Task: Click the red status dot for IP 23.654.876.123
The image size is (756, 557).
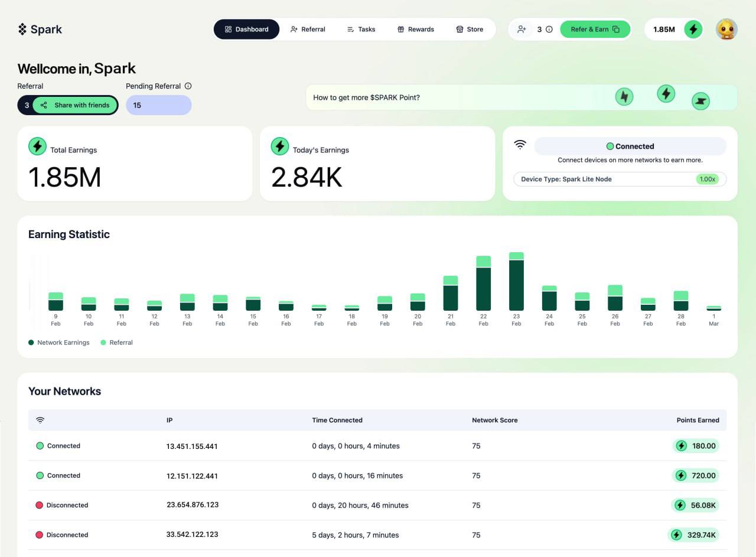Action: coord(40,505)
